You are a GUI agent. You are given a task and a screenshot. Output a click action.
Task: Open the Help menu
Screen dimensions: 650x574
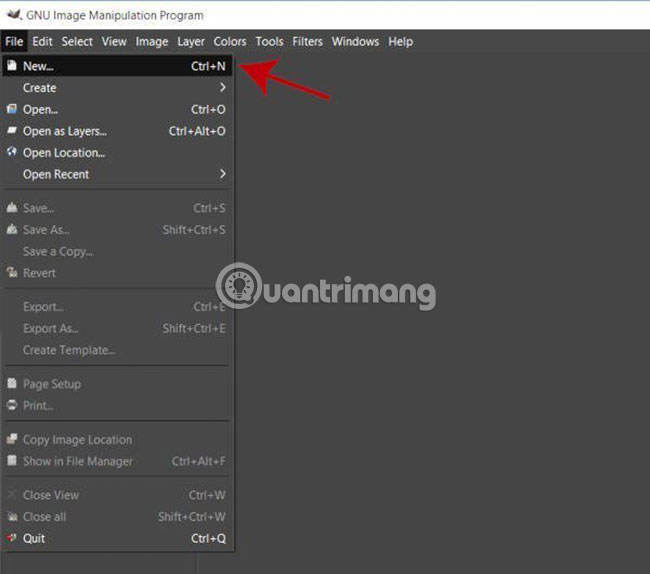[400, 41]
